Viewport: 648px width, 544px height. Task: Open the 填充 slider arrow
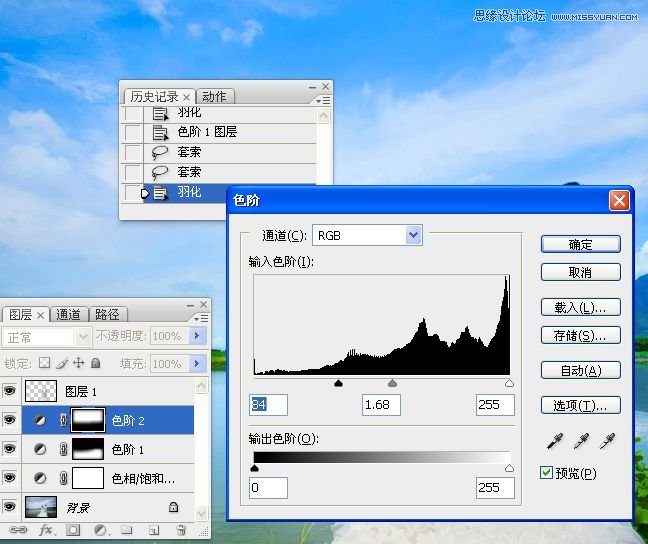coord(197,364)
